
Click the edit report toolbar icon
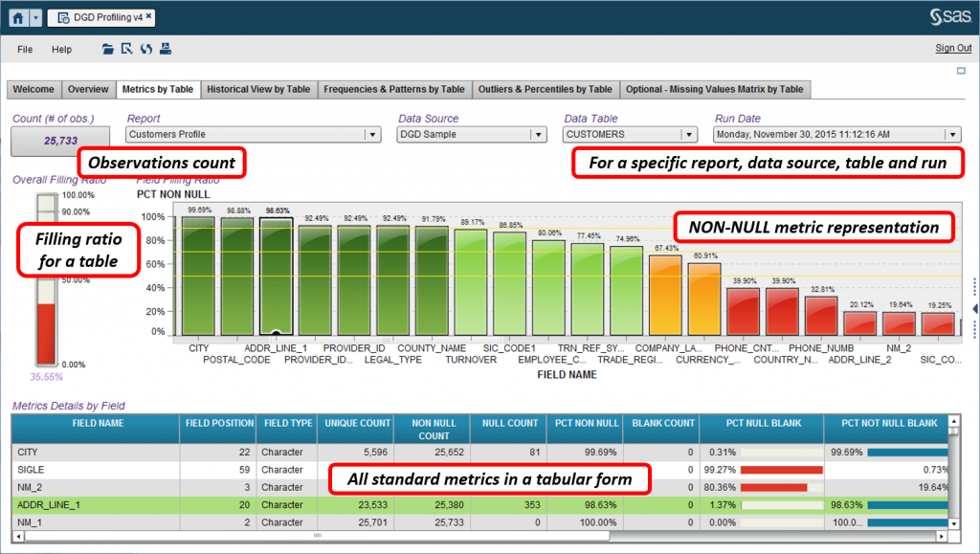point(126,49)
